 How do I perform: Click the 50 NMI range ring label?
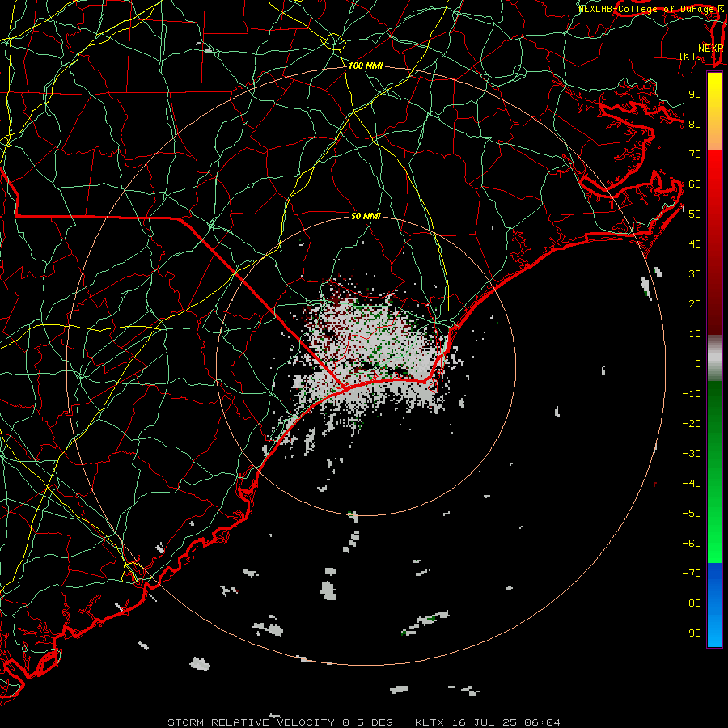click(366, 216)
